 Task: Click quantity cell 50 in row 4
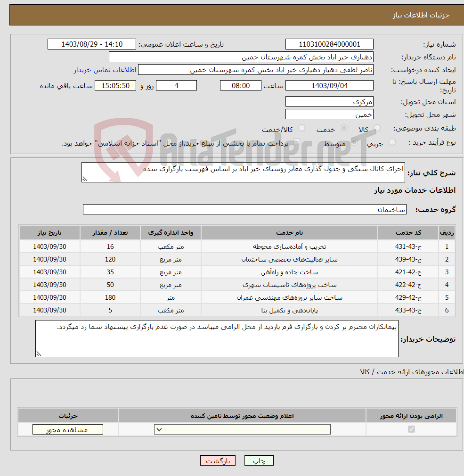(x=110, y=285)
